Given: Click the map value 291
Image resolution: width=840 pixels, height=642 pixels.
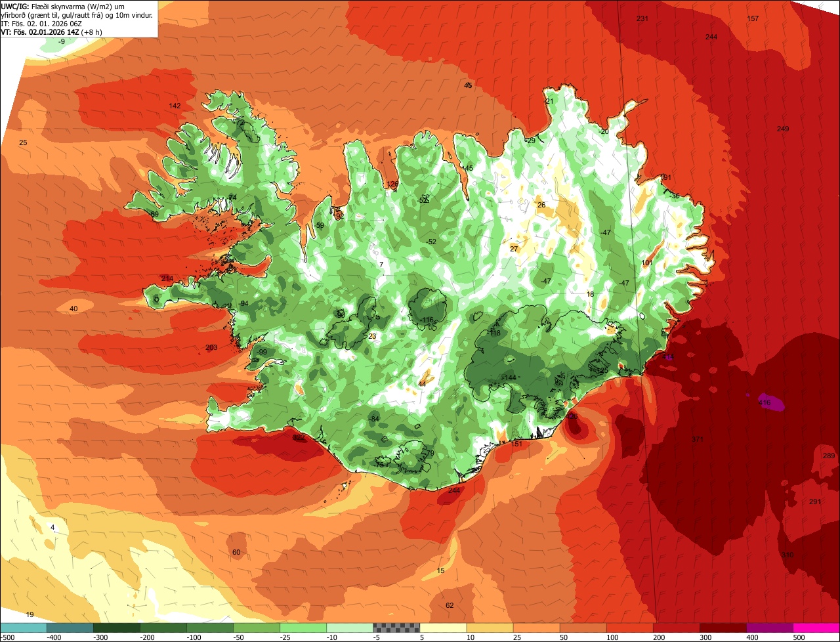Looking at the screenshot, I should pos(815,502).
